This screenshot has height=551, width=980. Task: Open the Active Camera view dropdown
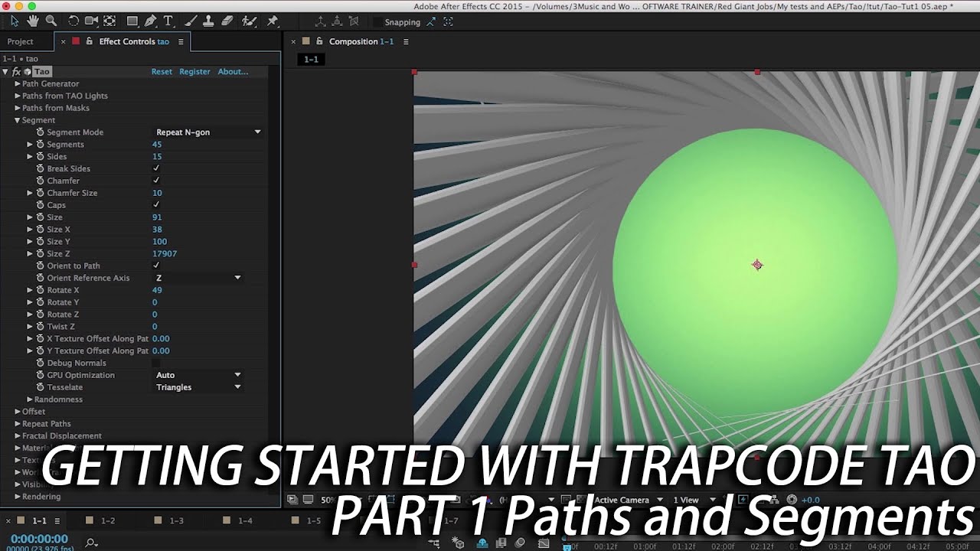coord(628,500)
